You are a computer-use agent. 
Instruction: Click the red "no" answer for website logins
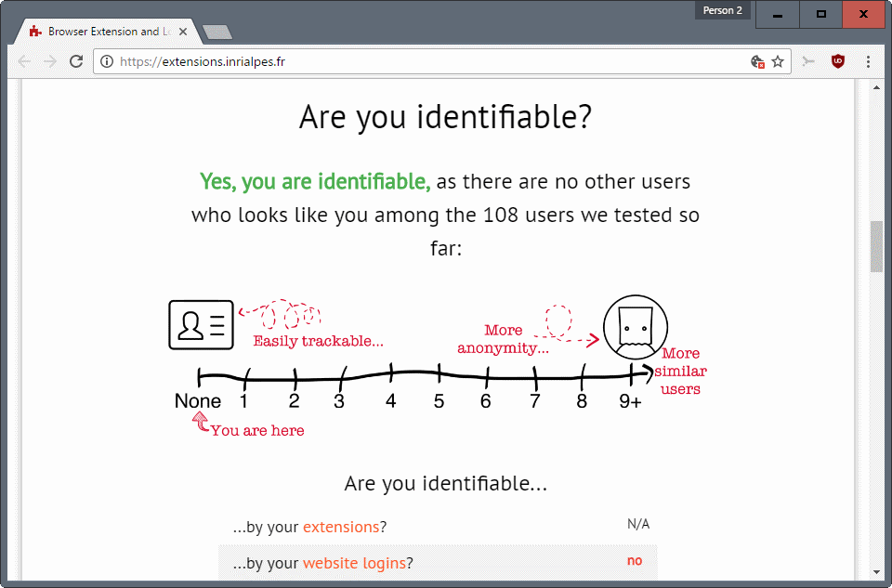point(635,560)
